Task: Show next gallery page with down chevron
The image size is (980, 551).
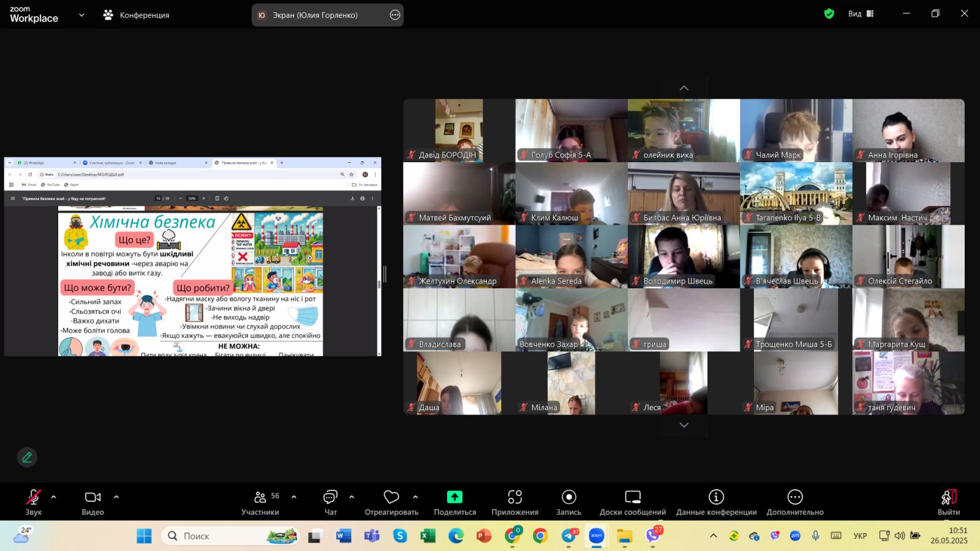Action: (x=684, y=425)
